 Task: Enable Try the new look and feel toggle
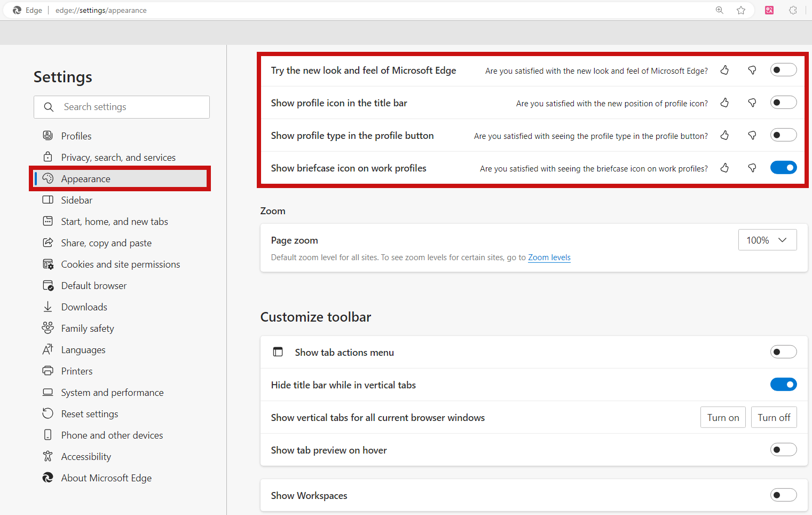[x=783, y=70]
